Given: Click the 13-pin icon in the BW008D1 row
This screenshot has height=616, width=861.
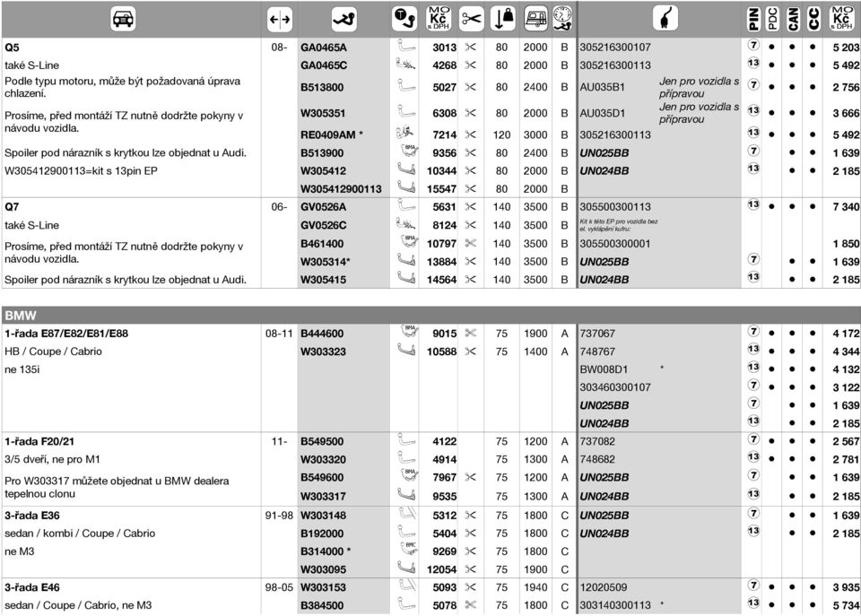Looking at the screenshot, I should pos(753,368).
